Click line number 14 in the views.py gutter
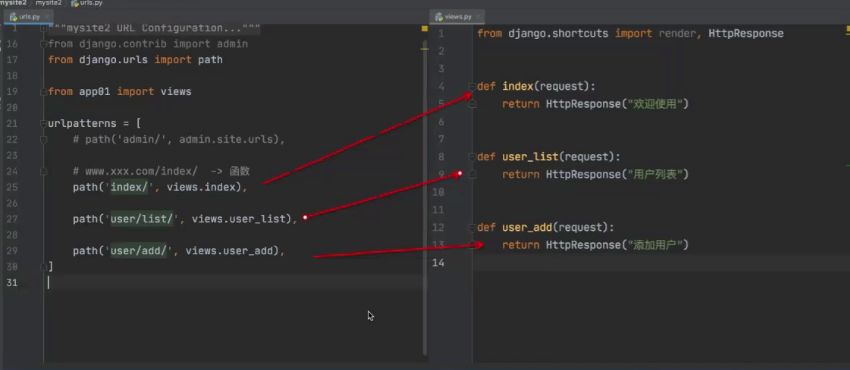850x370 pixels. pyautogui.click(x=438, y=263)
